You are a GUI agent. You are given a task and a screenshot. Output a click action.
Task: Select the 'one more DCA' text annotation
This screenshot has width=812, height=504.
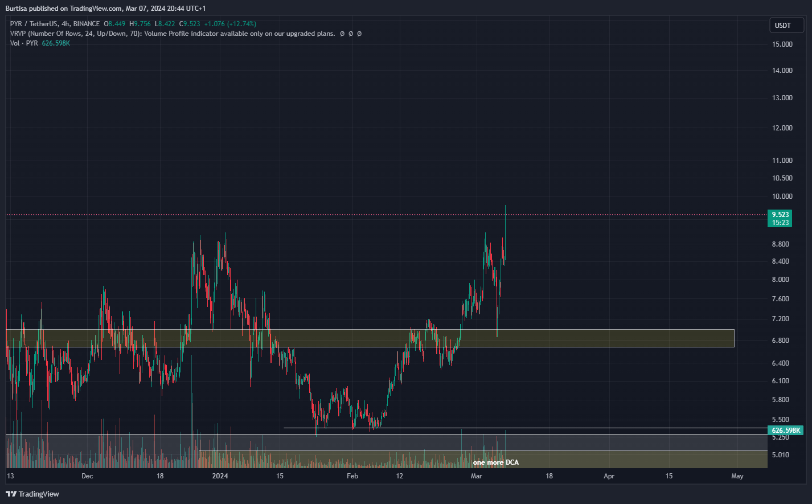pos(495,462)
